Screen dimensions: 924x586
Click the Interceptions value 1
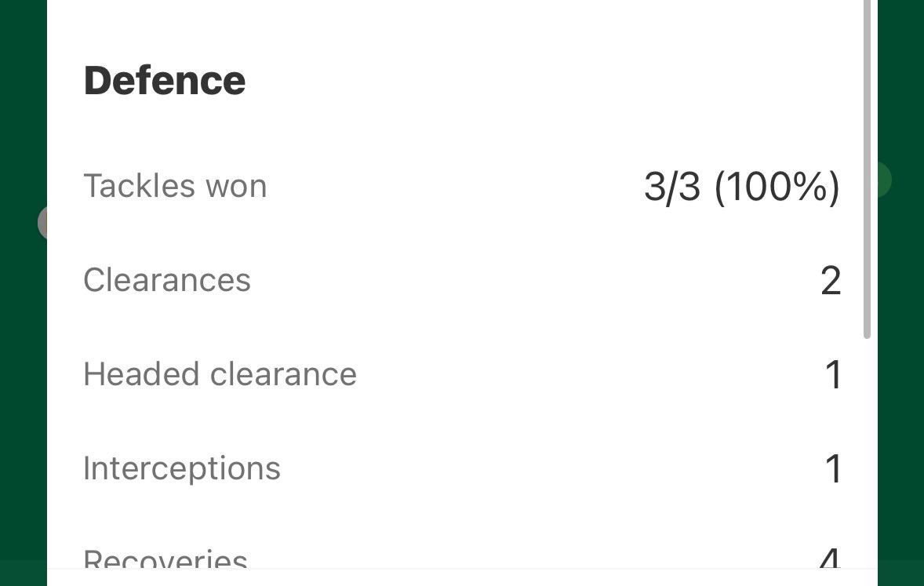(833, 469)
